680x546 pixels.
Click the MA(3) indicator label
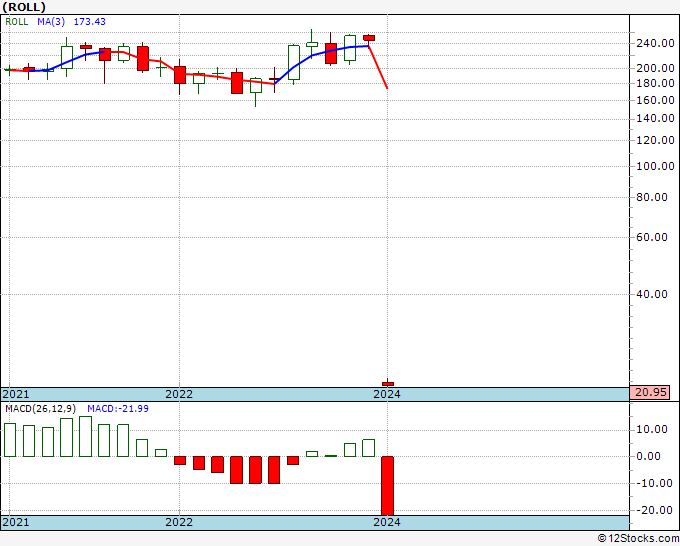pos(51,22)
